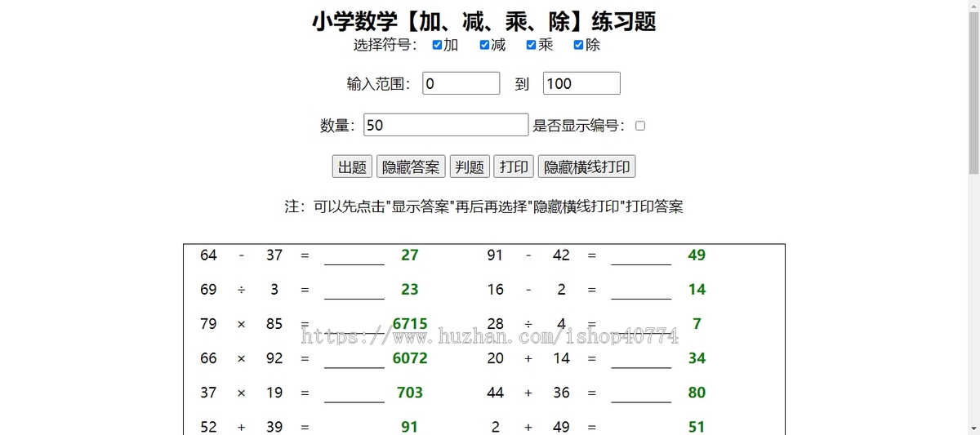Click the answer blank for 64 - 37
Image resolution: width=980 pixels, height=435 pixels.
click(354, 255)
